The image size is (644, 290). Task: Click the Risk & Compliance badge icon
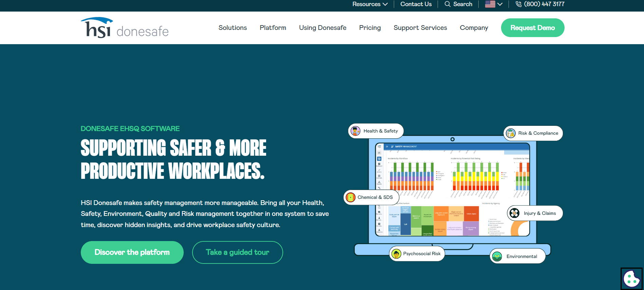point(511,133)
